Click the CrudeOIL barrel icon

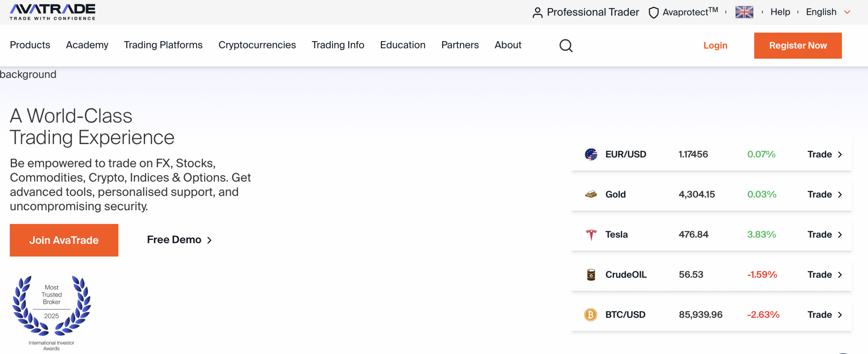(x=591, y=274)
